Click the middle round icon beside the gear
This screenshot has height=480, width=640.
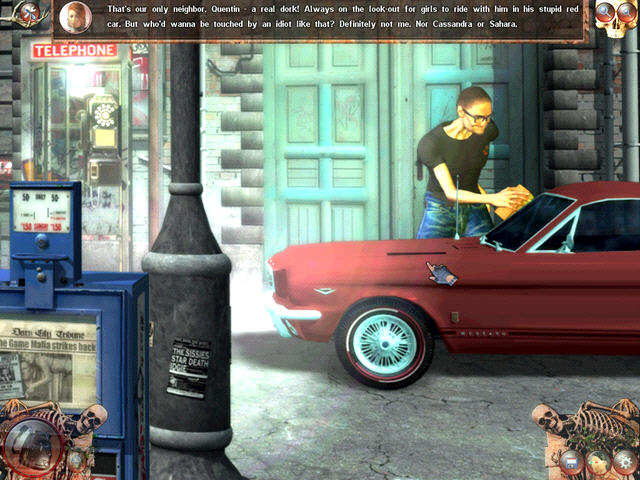598,461
